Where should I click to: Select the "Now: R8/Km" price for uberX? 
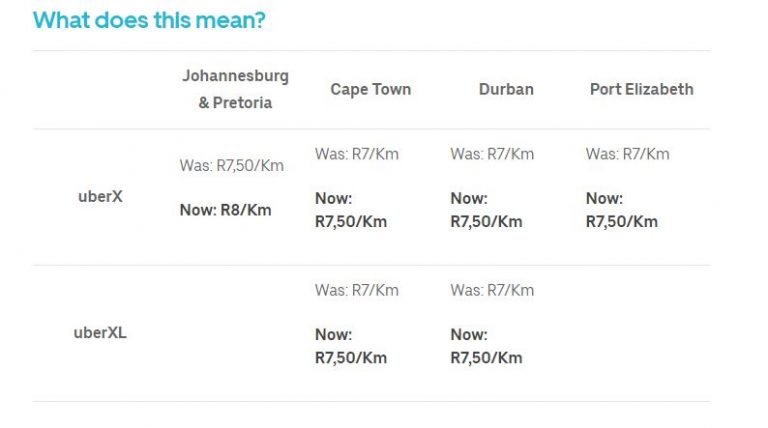point(226,210)
